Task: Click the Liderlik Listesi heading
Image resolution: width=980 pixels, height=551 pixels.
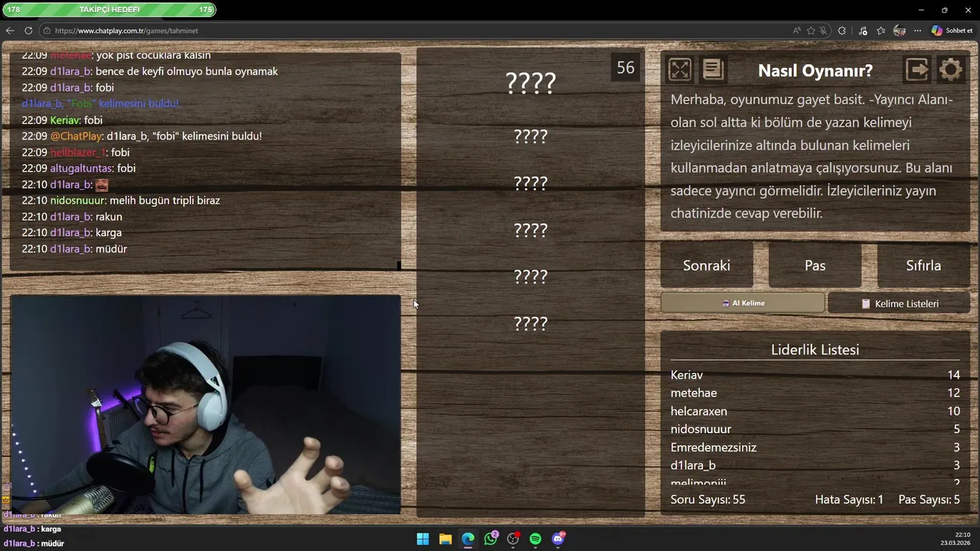Action: click(815, 350)
